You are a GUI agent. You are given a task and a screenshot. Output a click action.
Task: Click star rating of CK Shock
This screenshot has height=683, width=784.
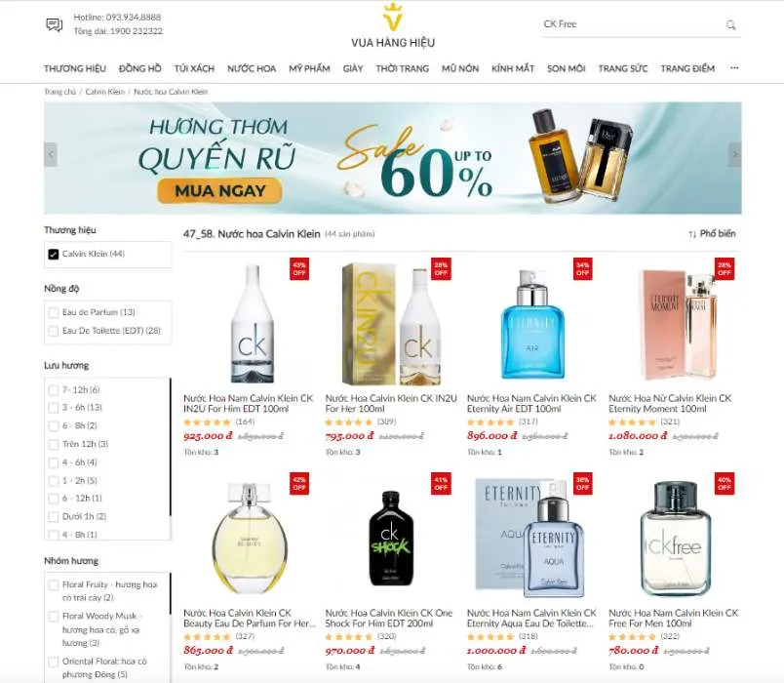[349, 636]
